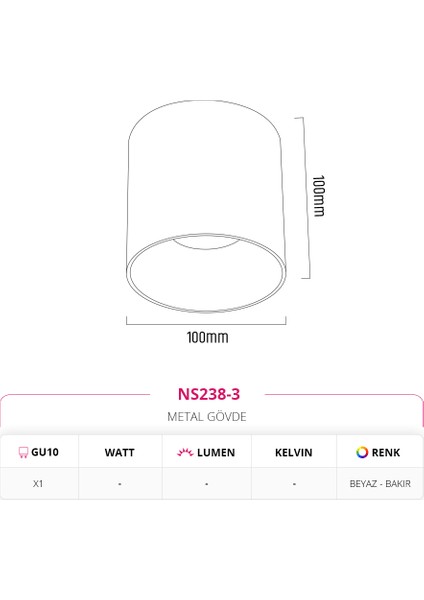This screenshot has width=424, height=600.
Task: Click the dash value under LUMEN
Action: pos(207,484)
